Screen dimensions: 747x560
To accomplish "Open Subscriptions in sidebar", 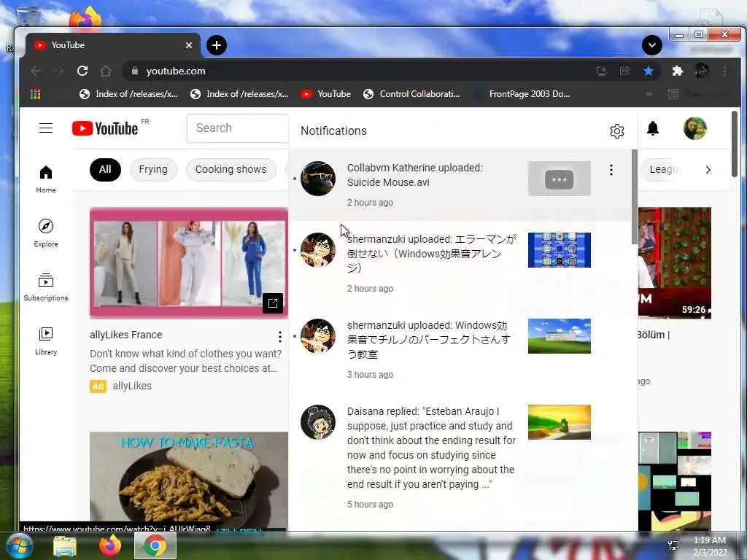I will coord(46,287).
